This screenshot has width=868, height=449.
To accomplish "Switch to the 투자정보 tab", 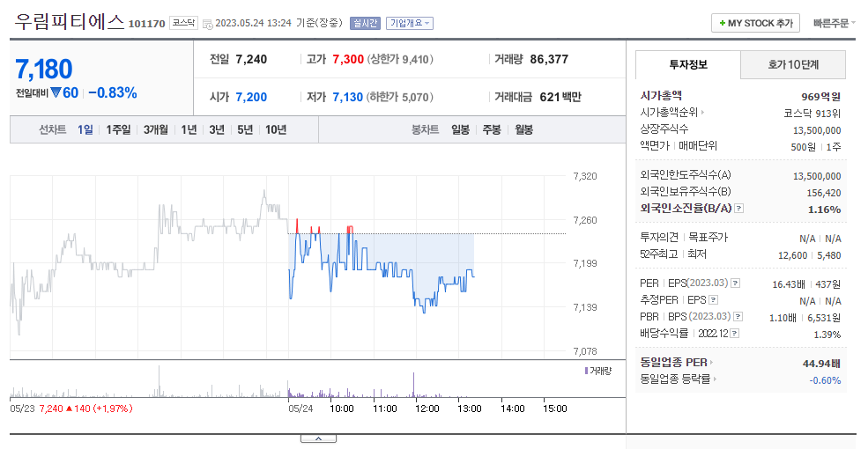I will point(688,64).
